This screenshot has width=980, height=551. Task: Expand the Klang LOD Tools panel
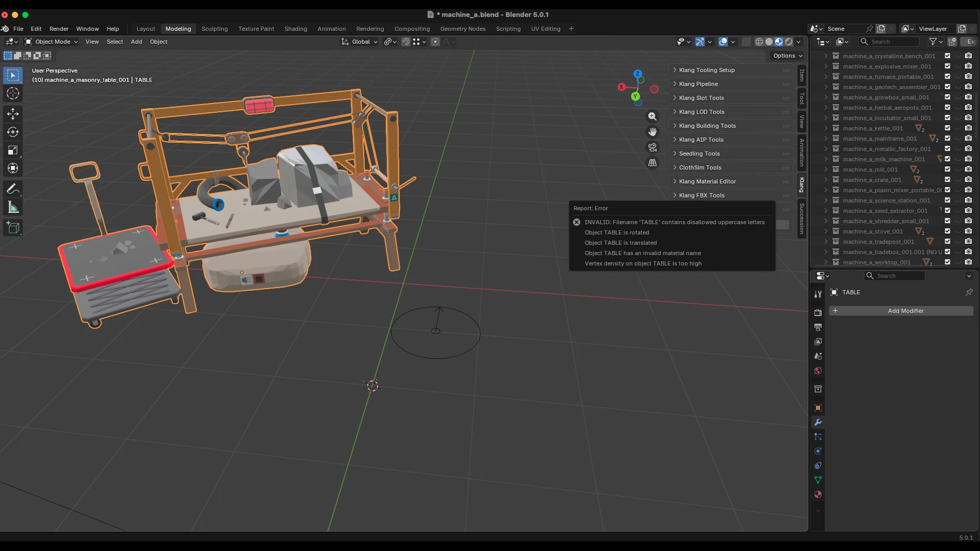point(730,112)
